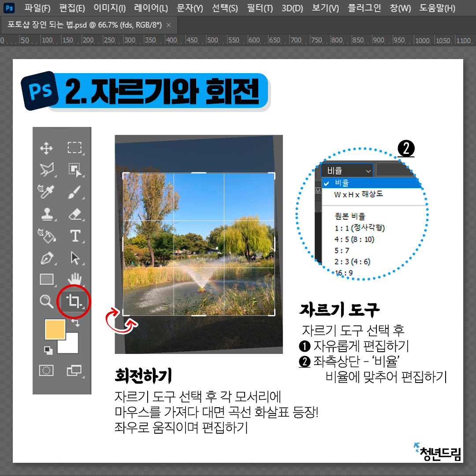The image size is (476, 476).
Task: Choose 1 : 1 (정사각형) ratio preset
Action: click(360, 228)
